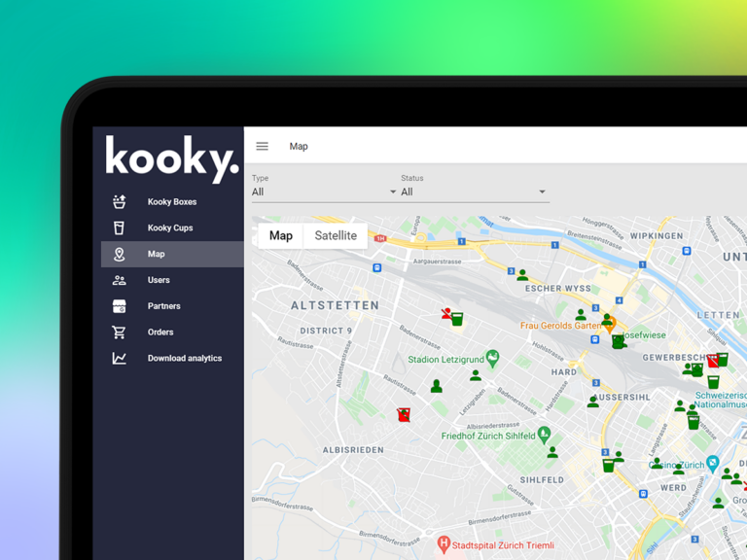Viewport: 747px width, 560px height.
Task: Click the Stadion Letzigrund map label
Action: click(445, 360)
